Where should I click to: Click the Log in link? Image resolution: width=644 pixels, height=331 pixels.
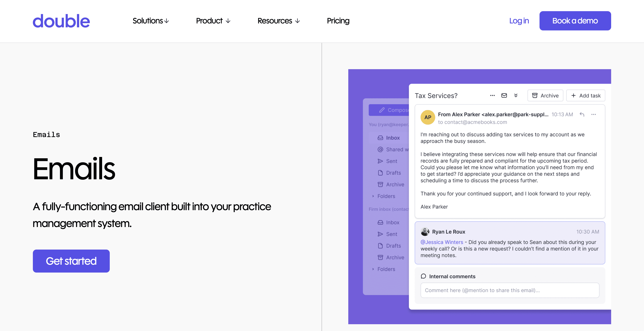tap(519, 21)
